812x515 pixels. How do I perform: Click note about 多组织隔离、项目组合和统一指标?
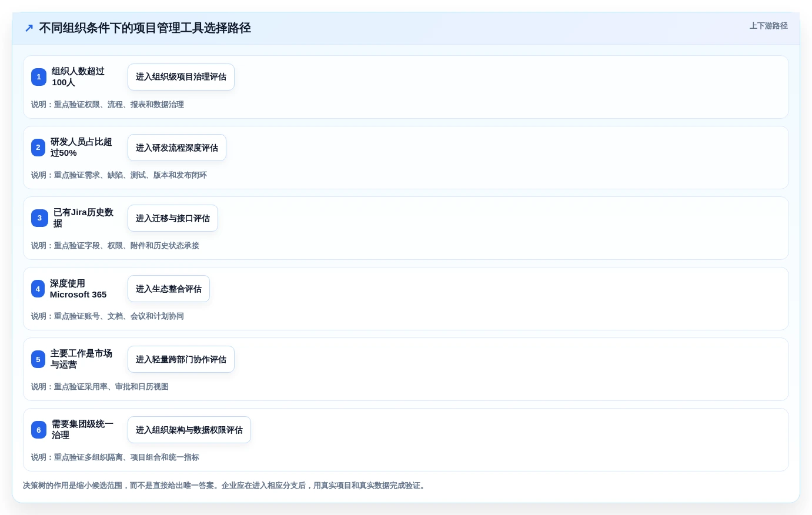tap(115, 457)
